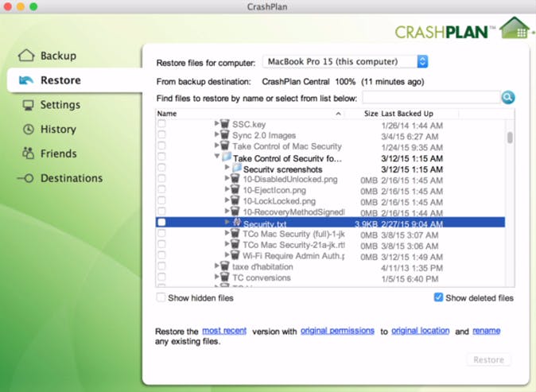Click the most recent version link
Image resolution: width=536 pixels, height=392 pixels.
[x=224, y=331]
